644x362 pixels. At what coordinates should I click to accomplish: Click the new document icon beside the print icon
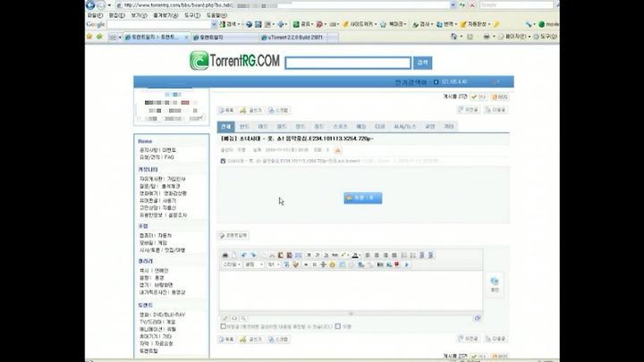point(234,255)
